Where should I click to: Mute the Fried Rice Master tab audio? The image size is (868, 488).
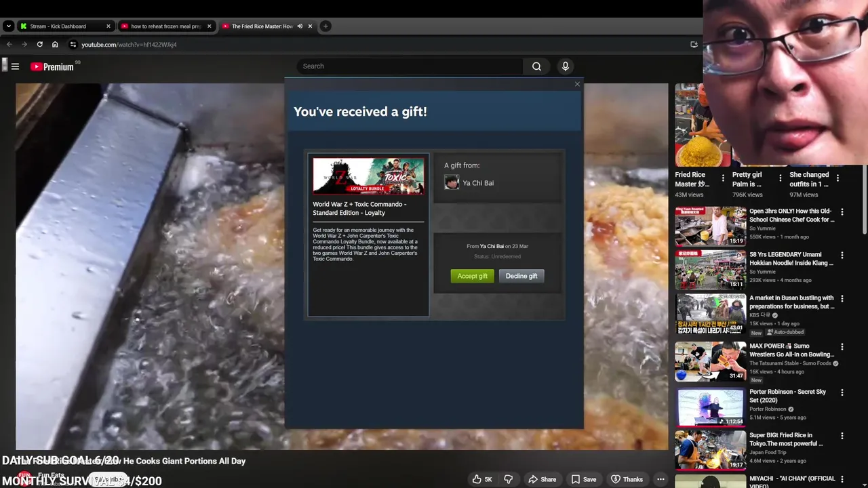click(300, 26)
